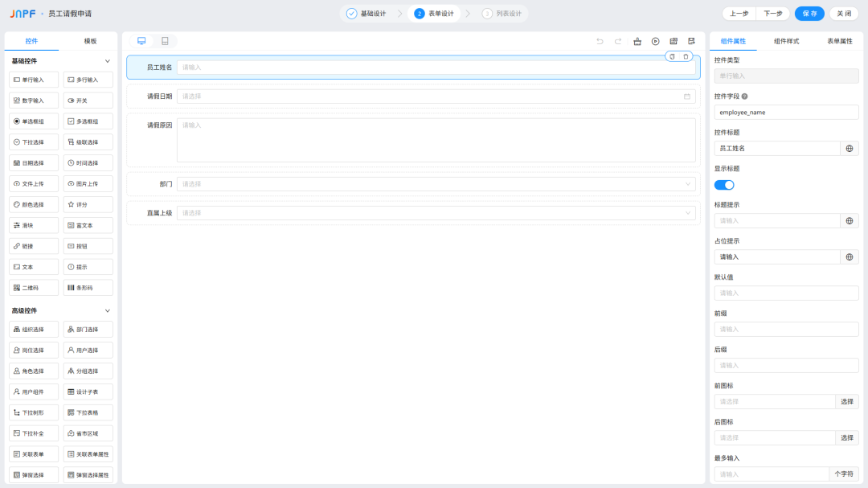868x488 pixels.
Task: Click the 下一步 button
Action: point(773,14)
